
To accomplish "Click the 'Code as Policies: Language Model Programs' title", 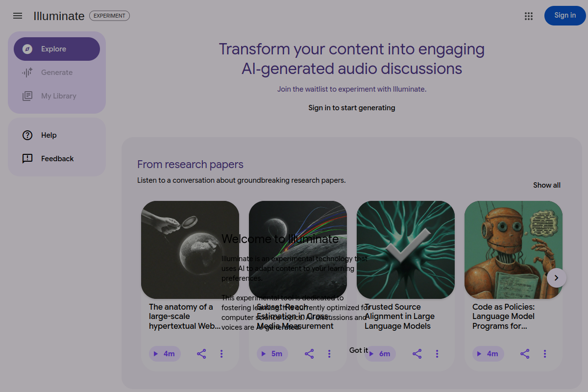I will coord(504,317).
